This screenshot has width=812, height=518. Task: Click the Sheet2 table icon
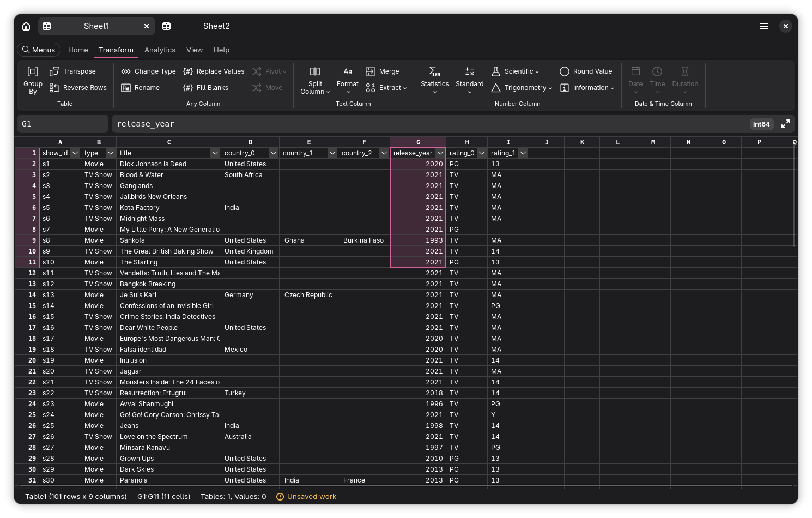coord(167,26)
